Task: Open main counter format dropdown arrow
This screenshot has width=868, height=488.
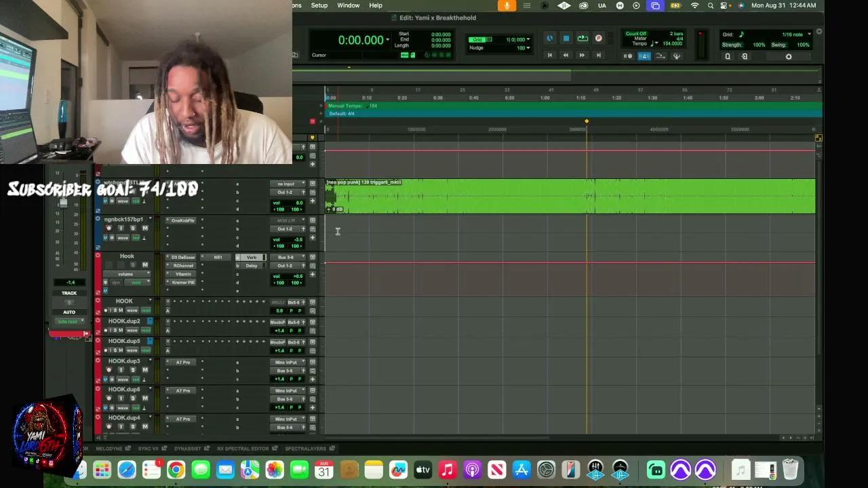Action: 388,40
